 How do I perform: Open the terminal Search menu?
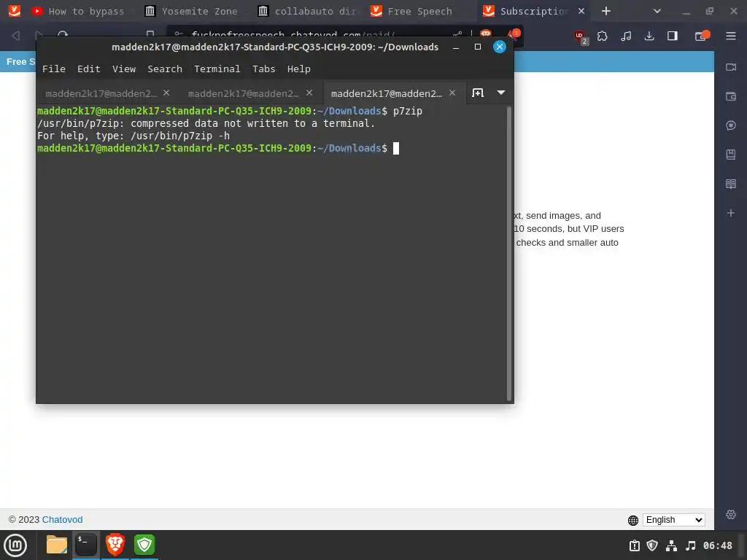coord(165,69)
